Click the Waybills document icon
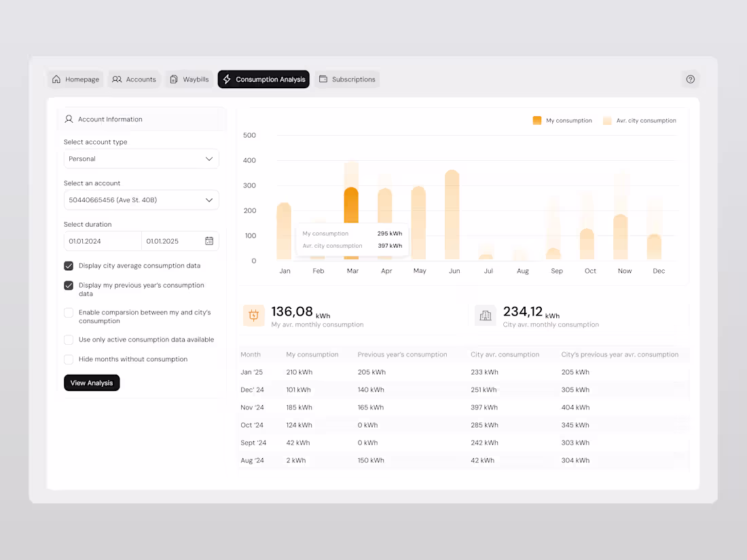The height and width of the screenshot is (560, 747). pos(172,79)
